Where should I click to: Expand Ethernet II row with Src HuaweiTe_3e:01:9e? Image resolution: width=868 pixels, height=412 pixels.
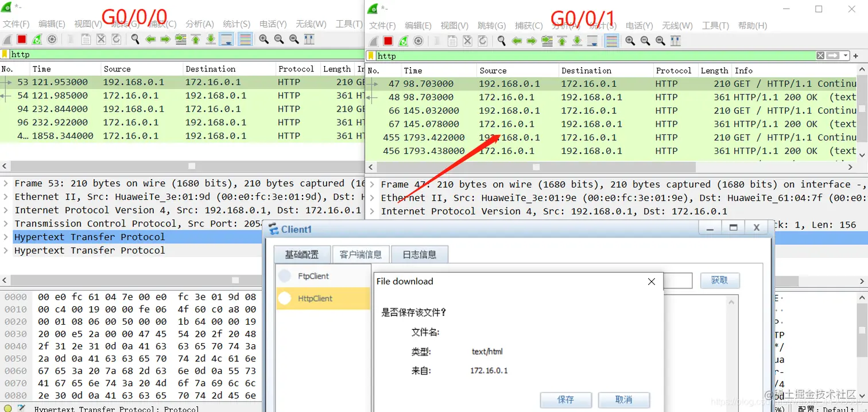point(372,198)
